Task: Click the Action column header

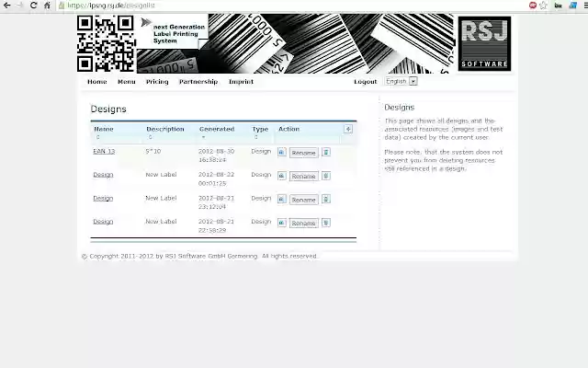Action: pos(288,129)
